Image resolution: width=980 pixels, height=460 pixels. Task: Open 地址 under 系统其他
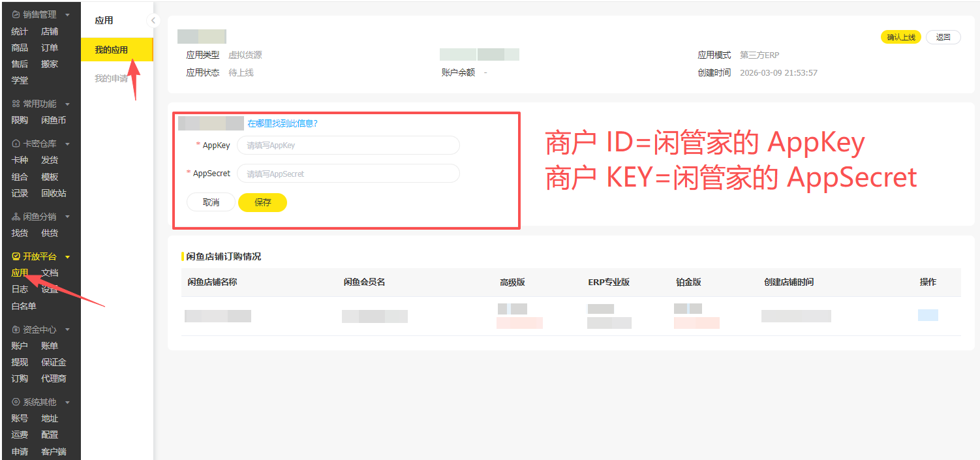[x=50, y=418]
